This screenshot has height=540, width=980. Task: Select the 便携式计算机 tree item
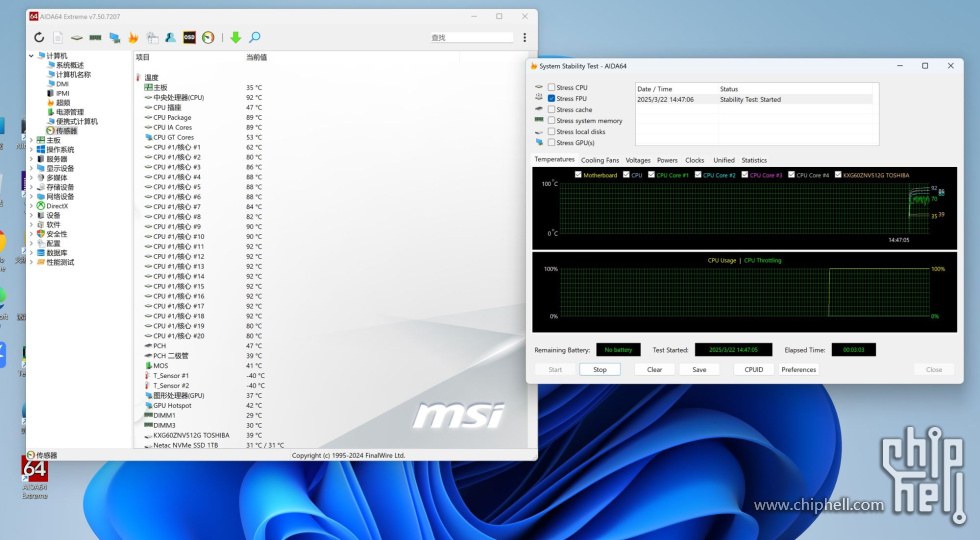(x=72, y=121)
